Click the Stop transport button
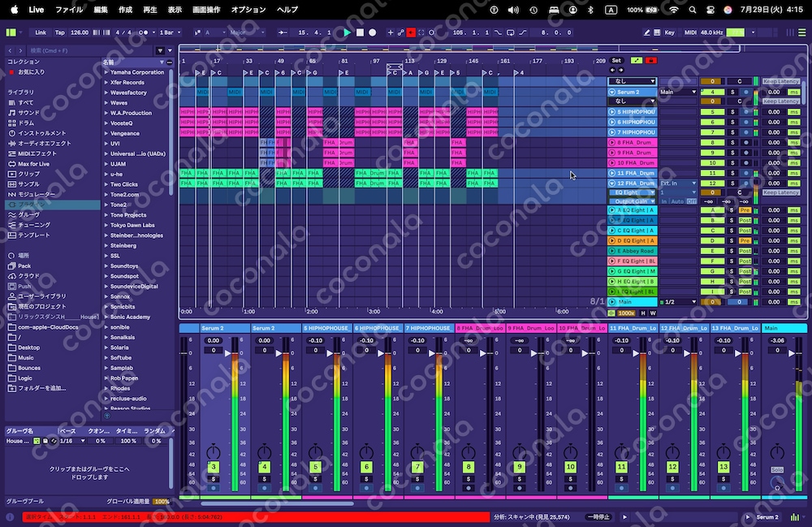 (360, 32)
